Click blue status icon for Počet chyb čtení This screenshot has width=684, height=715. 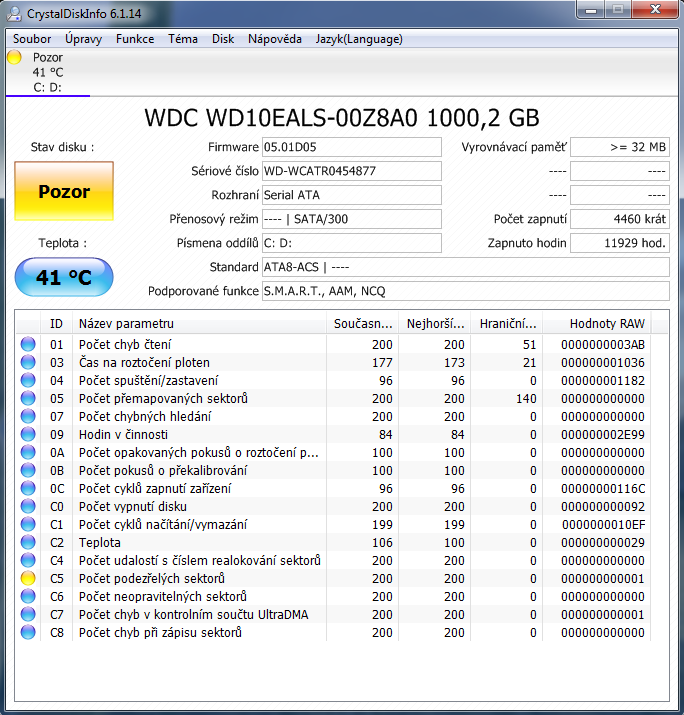click(x=28, y=344)
